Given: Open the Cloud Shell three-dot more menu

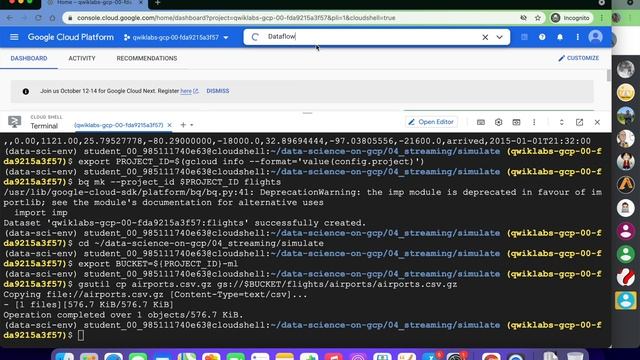Looking at the screenshot, I should (534, 122).
